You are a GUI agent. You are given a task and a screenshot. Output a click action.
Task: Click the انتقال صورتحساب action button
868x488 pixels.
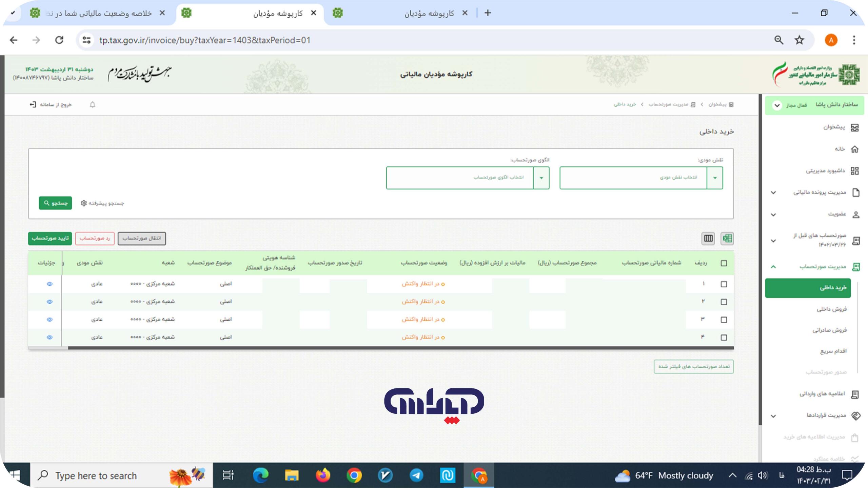pos(141,238)
